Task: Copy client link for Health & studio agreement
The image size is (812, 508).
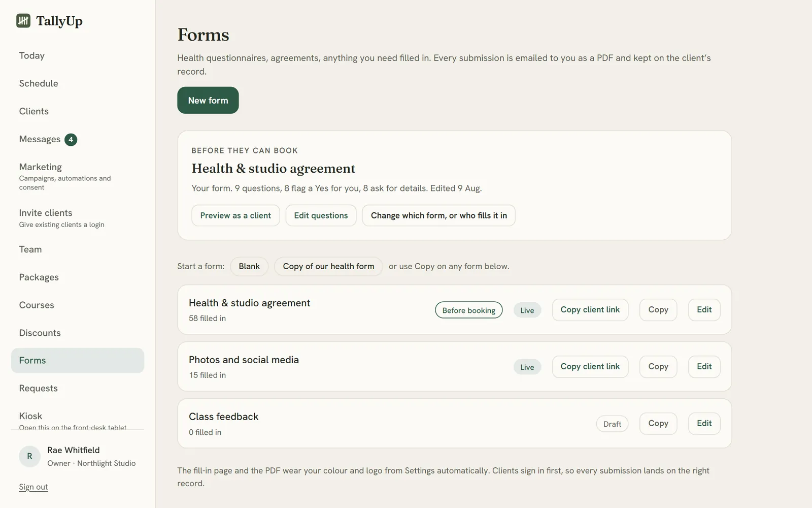Action: 590,310
